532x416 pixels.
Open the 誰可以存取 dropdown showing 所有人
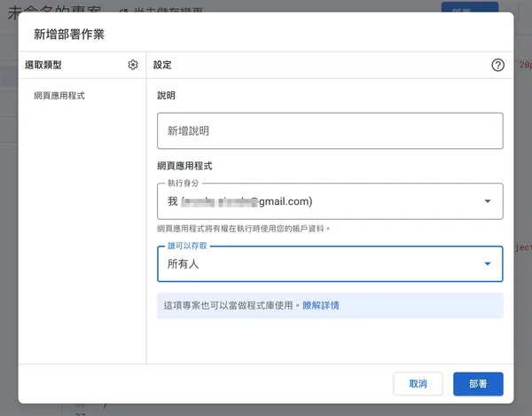(x=319, y=263)
